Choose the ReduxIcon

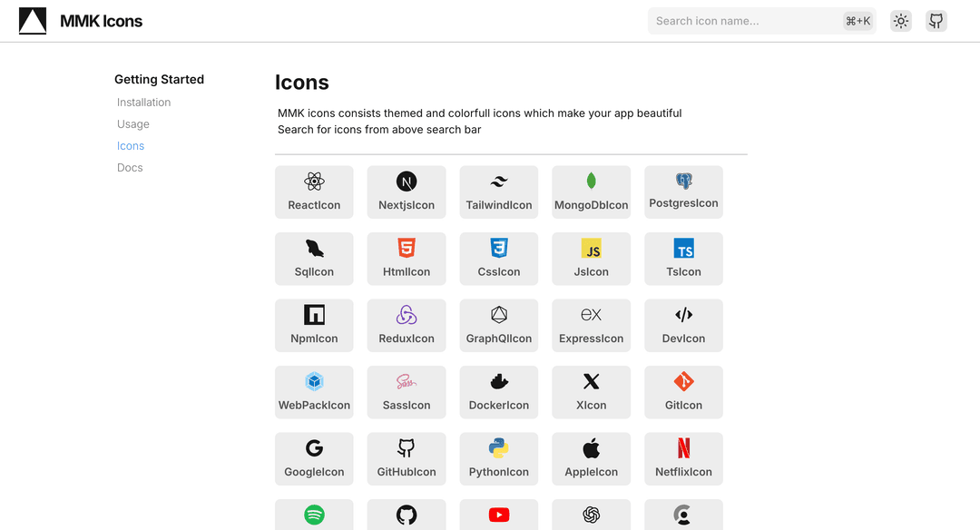(x=406, y=325)
